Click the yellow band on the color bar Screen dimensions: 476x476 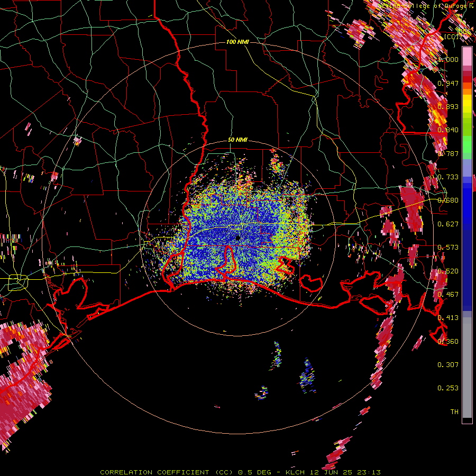pyautogui.click(x=467, y=104)
